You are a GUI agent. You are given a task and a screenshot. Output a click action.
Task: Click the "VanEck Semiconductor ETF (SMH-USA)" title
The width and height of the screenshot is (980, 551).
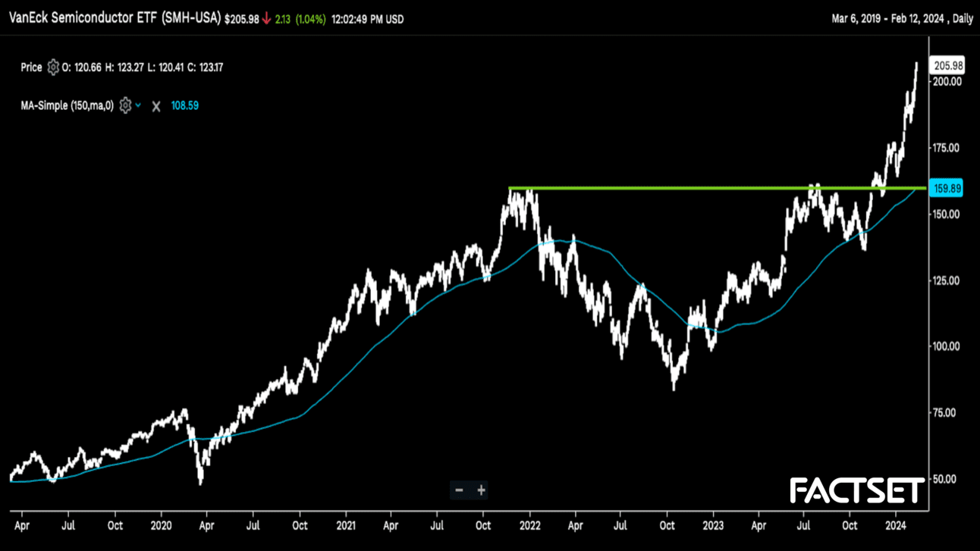pos(115,19)
